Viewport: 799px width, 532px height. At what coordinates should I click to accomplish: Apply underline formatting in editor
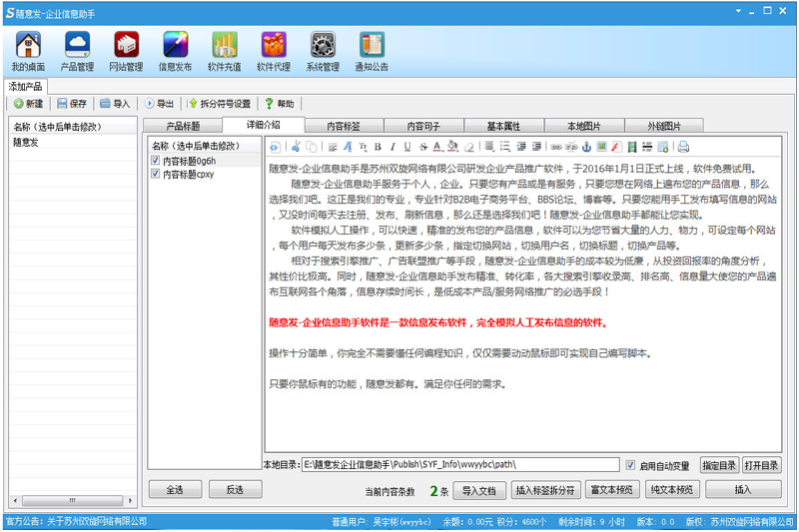(407, 147)
